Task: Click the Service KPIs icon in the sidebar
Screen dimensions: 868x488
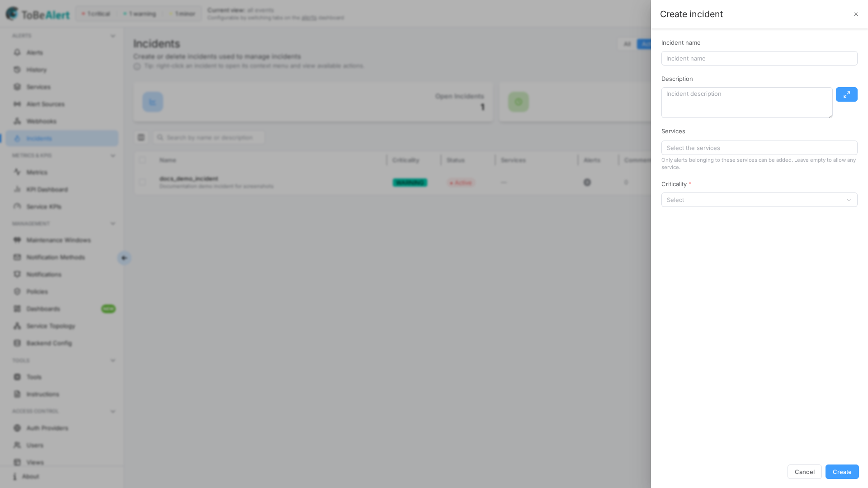Action: coord(17,206)
